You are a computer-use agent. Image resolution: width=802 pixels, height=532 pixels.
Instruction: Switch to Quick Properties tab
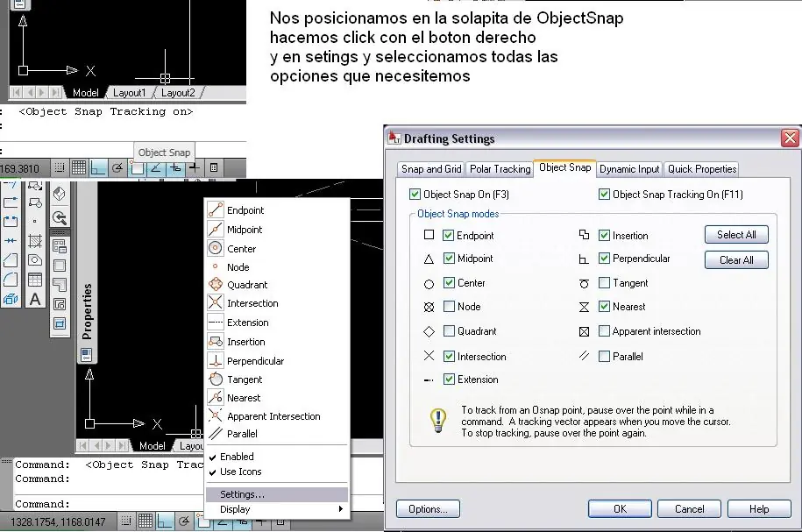click(702, 169)
